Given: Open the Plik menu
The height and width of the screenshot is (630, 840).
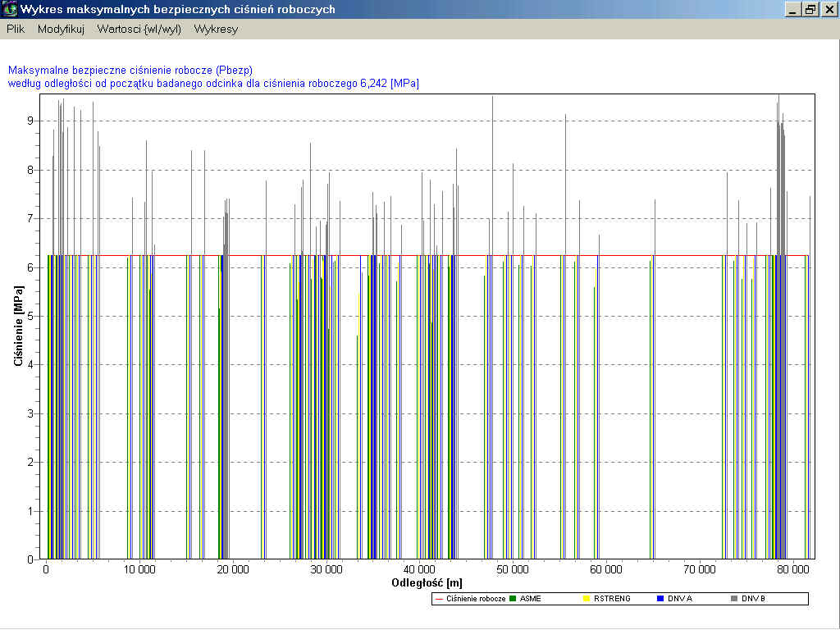Looking at the screenshot, I should (16, 29).
